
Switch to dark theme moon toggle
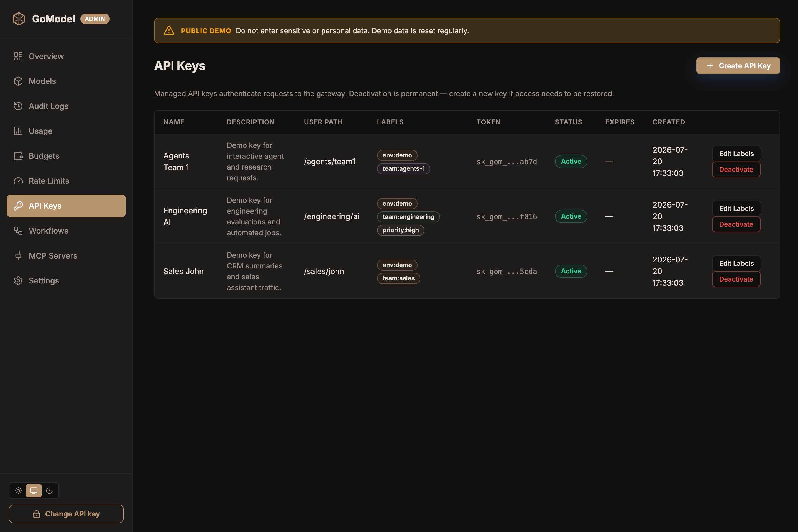pos(49,491)
